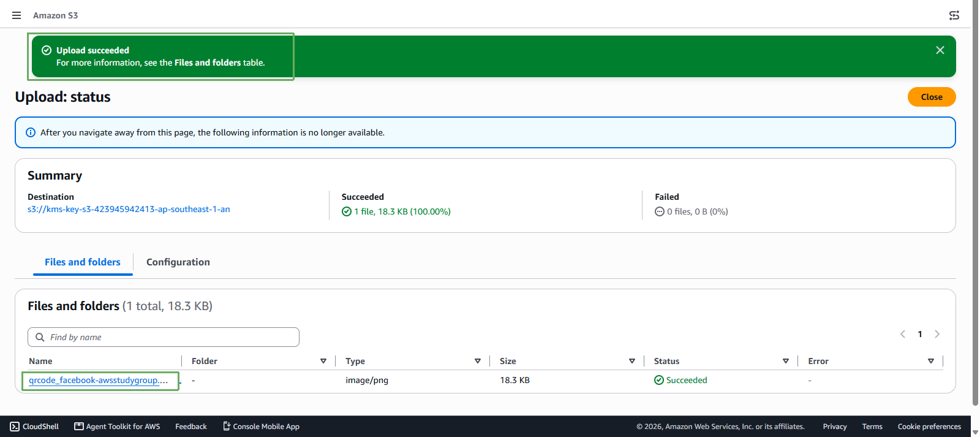Open Cookie preferences
Image resolution: width=980 pixels, height=437 pixels.
pyautogui.click(x=929, y=427)
